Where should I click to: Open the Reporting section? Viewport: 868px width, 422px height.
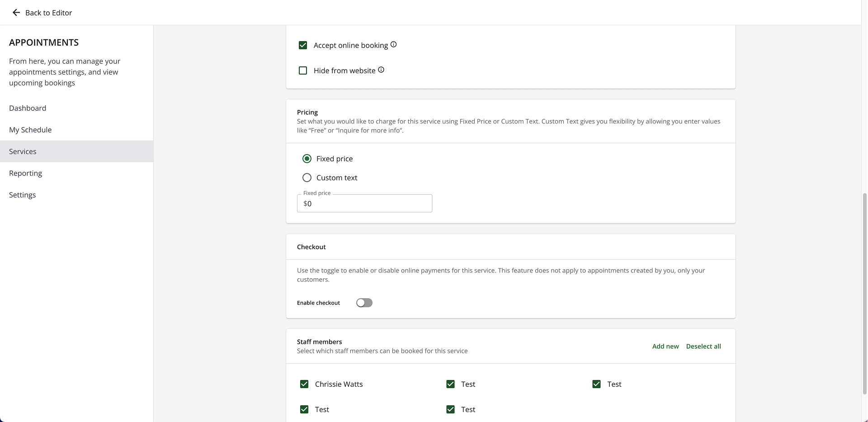[x=25, y=173]
